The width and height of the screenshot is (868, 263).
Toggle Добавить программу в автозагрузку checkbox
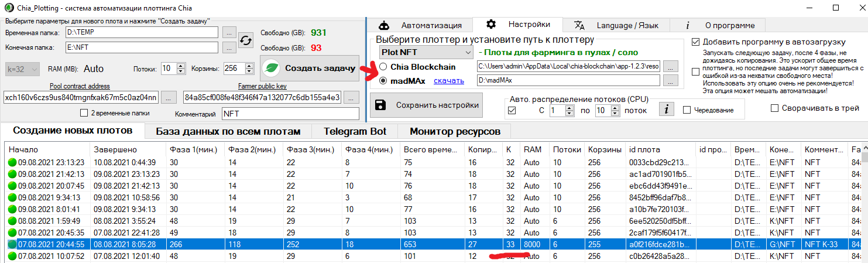tap(695, 42)
